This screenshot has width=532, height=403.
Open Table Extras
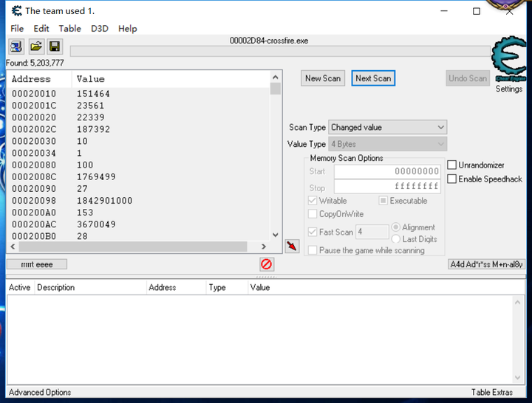tap(491, 392)
